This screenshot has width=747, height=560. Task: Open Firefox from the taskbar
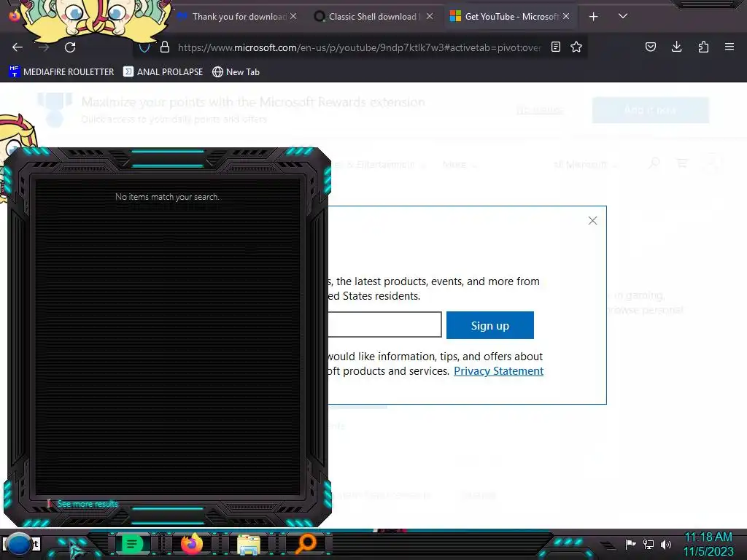[192, 544]
